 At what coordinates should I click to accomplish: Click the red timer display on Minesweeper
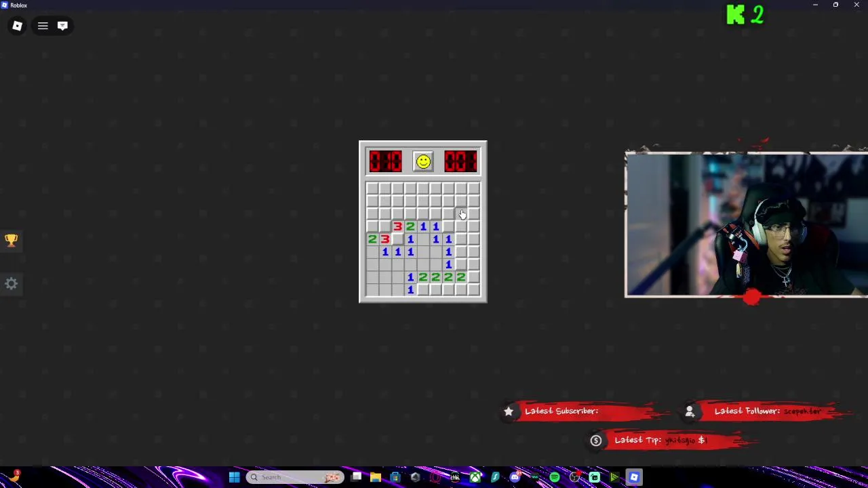click(461, 161)
